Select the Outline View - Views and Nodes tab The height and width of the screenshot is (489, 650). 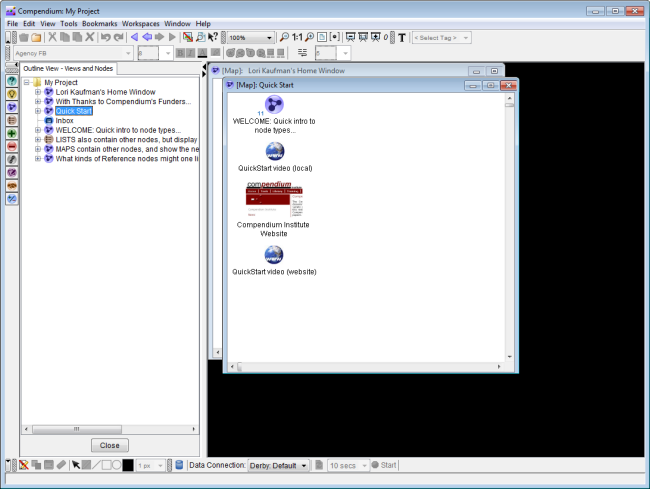(68, 68)
